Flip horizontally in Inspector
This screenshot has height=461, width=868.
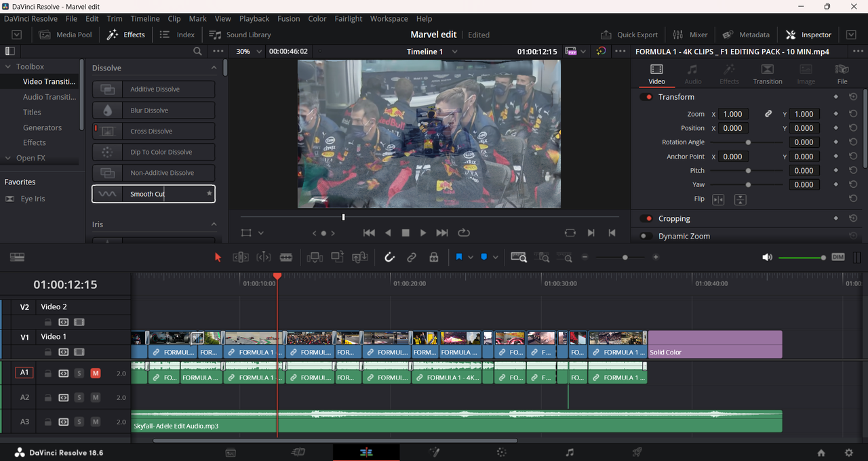pyautogui.click(x=718, y=199)
